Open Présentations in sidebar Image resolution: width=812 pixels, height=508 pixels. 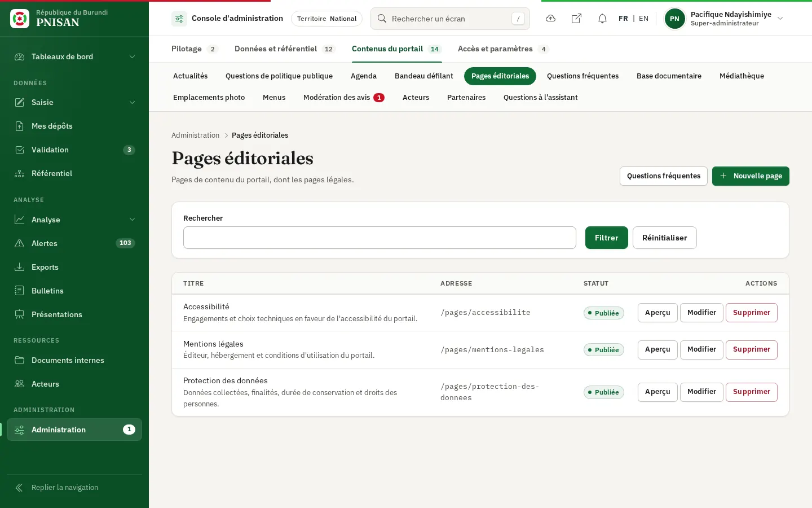[74, 314]
